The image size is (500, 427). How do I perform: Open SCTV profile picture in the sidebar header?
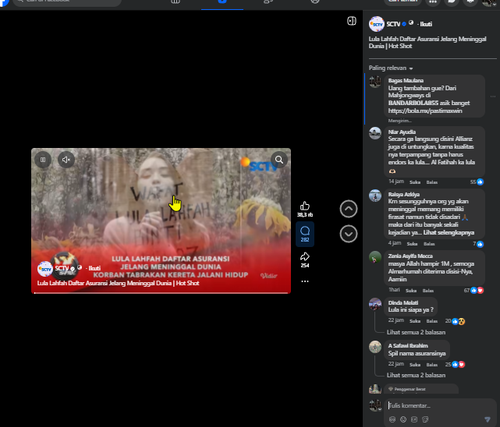point(376,24)
